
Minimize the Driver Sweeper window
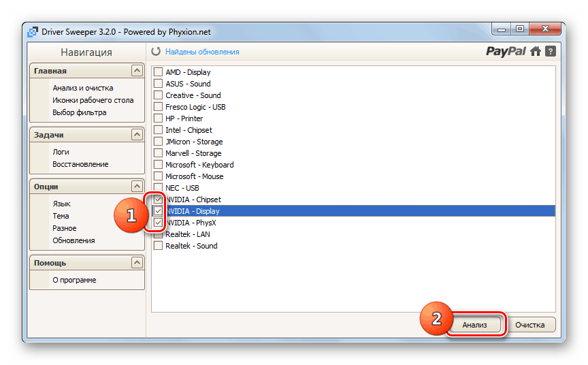point(502,29)
